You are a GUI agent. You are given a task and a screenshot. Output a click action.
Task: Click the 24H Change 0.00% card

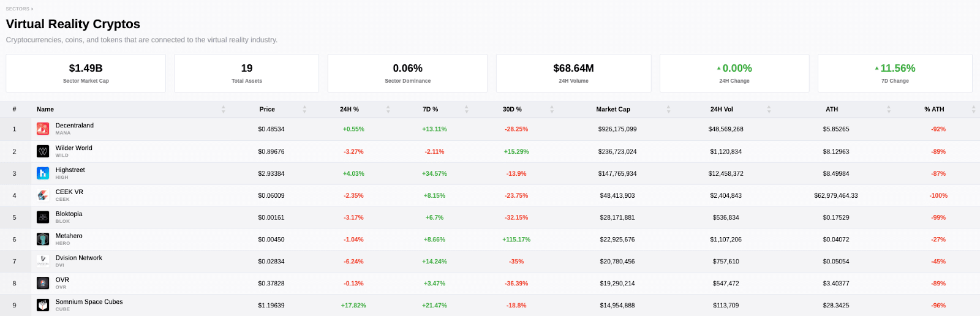734,73
